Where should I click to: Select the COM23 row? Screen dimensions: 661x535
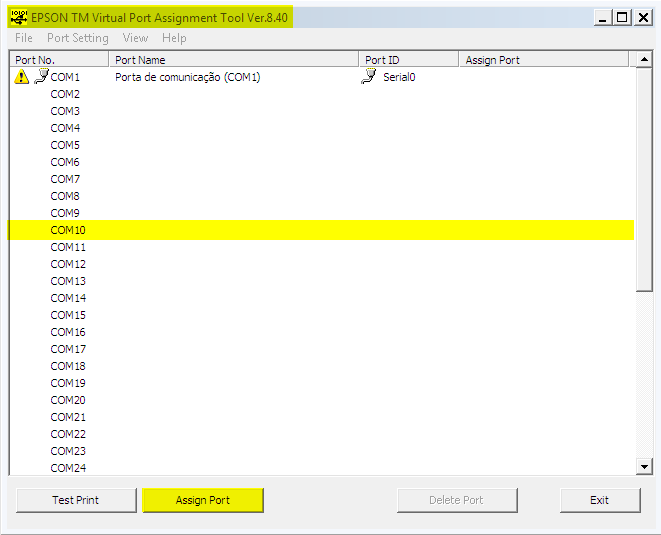coord(322,451)
